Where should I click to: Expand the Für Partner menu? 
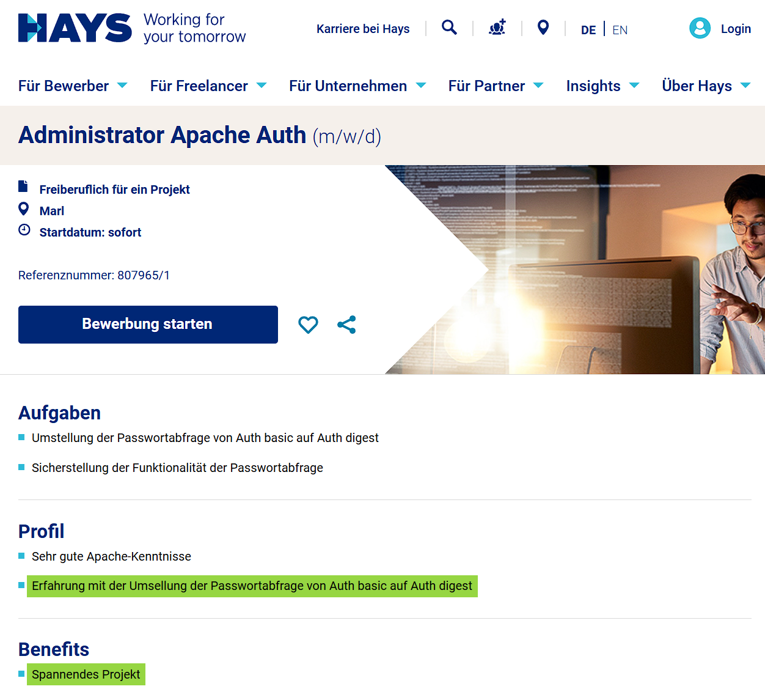pyautogui.click(x=496, y=86)
